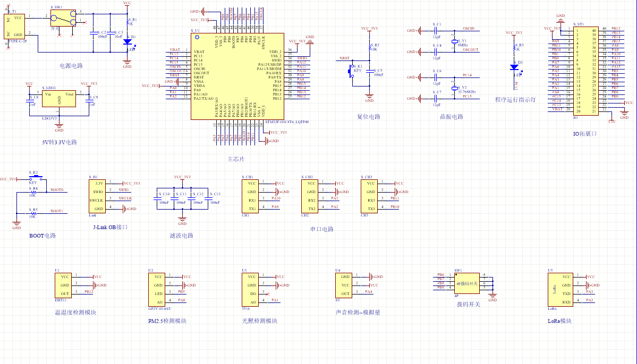Click the 程序运行指示灯 label

[515, 99]
